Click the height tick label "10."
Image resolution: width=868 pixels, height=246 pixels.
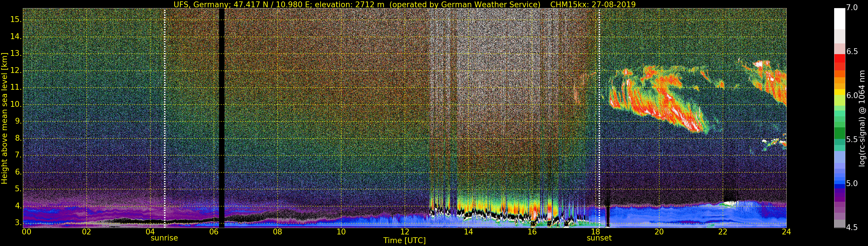(x=16, y=104)
